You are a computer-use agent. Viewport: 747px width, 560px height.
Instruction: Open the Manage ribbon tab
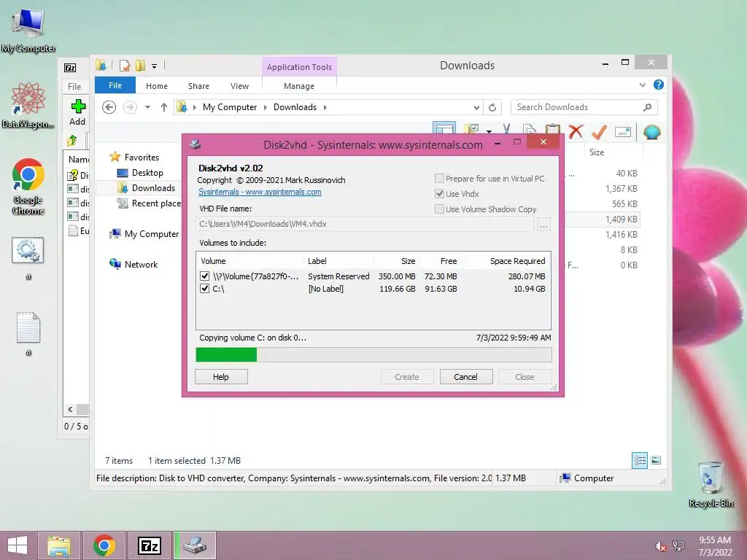tap(299, 86)
